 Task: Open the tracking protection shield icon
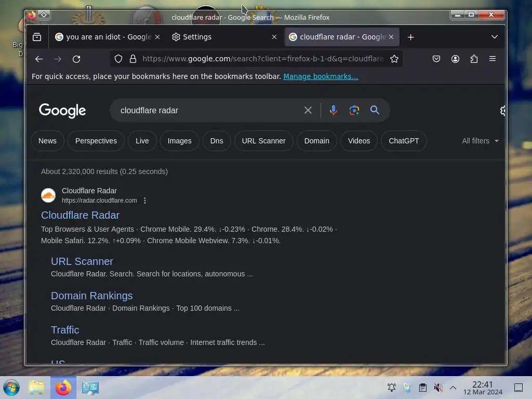coord(118,59)
